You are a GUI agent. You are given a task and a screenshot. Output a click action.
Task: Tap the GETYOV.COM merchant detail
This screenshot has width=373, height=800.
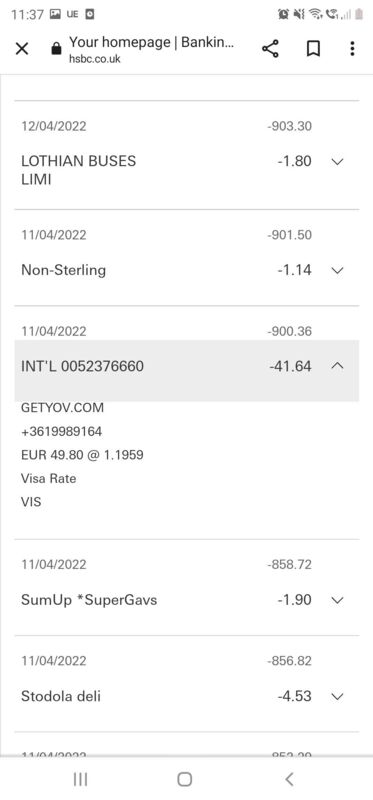pos(62,408)
